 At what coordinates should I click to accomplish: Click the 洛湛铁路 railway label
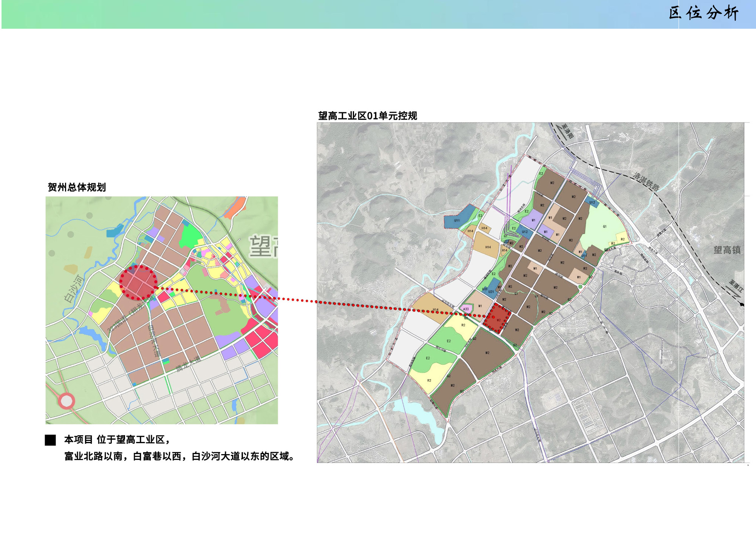tap(646, 182)
